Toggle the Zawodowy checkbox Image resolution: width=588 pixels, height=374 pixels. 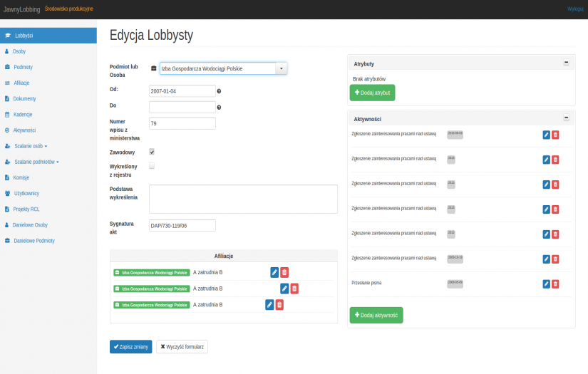coord(152,152)
